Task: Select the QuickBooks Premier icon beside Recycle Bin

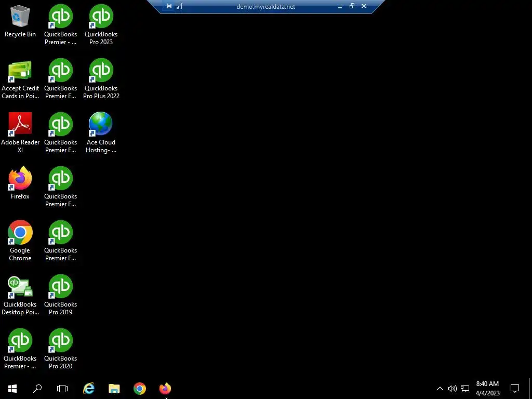Action: [60, 25]
